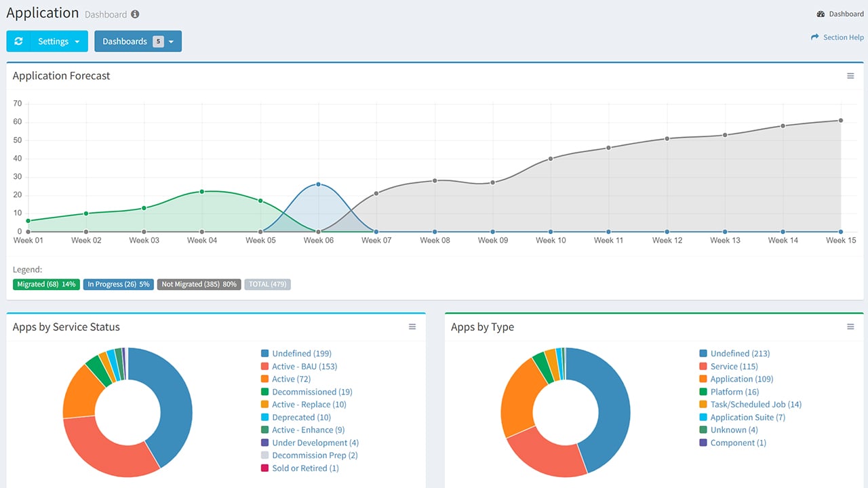Click the Week 06 In Progress peak point

[319, 184]
